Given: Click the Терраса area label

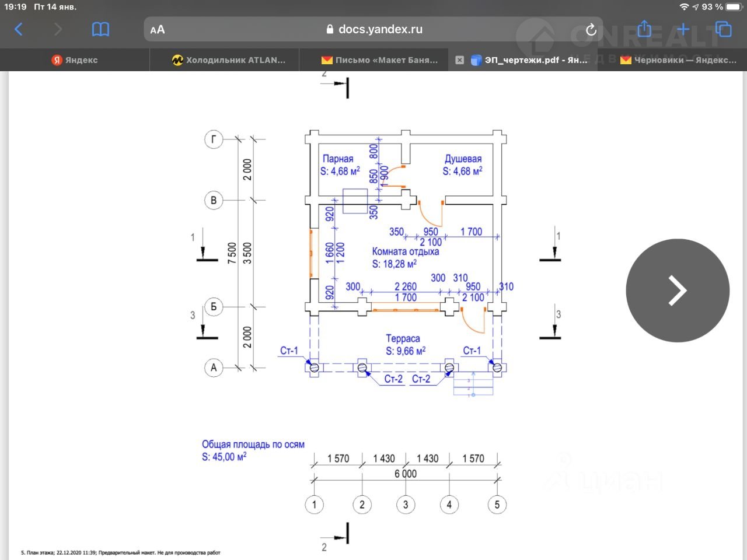Looking at the screenshot, I should 403,338.
